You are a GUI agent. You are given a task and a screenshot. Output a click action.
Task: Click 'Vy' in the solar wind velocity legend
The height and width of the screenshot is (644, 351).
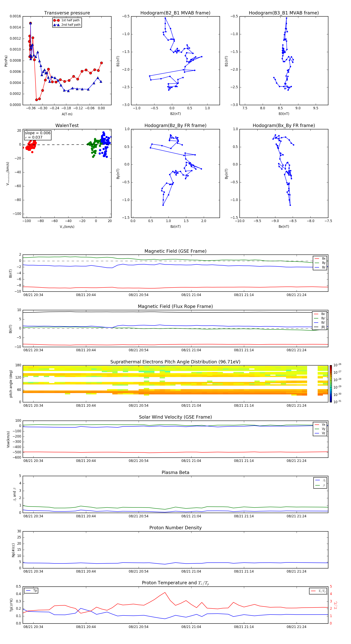click(320, 429)
